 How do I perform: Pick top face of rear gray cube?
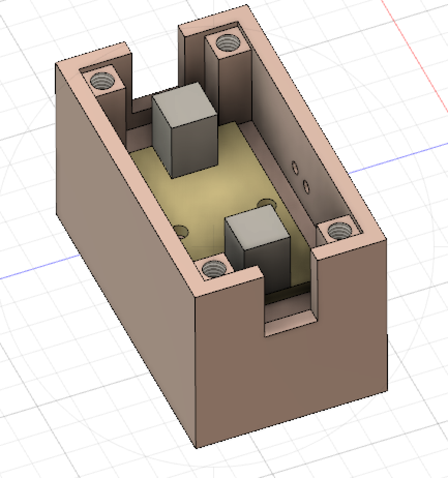(x=185, y=105)
